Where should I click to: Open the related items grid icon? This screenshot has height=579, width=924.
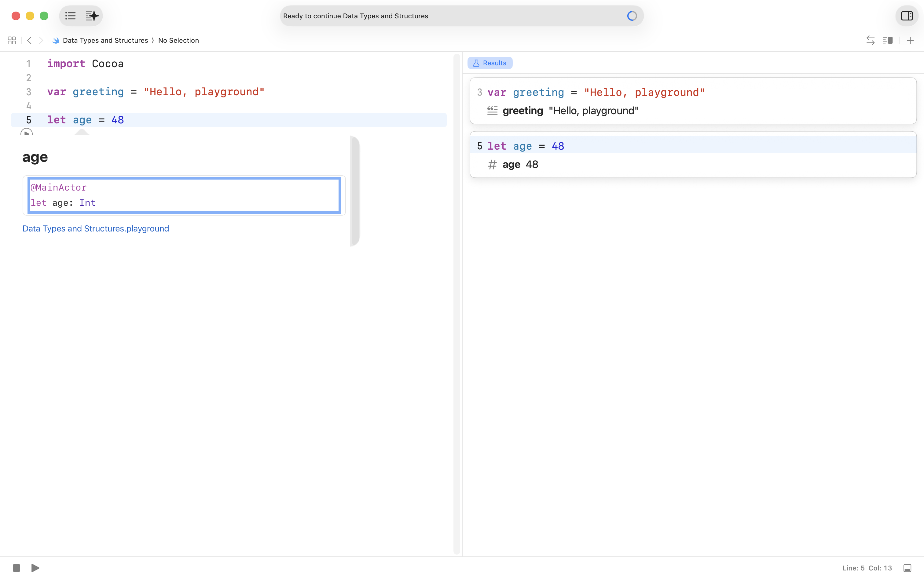(x=12, y=40)
